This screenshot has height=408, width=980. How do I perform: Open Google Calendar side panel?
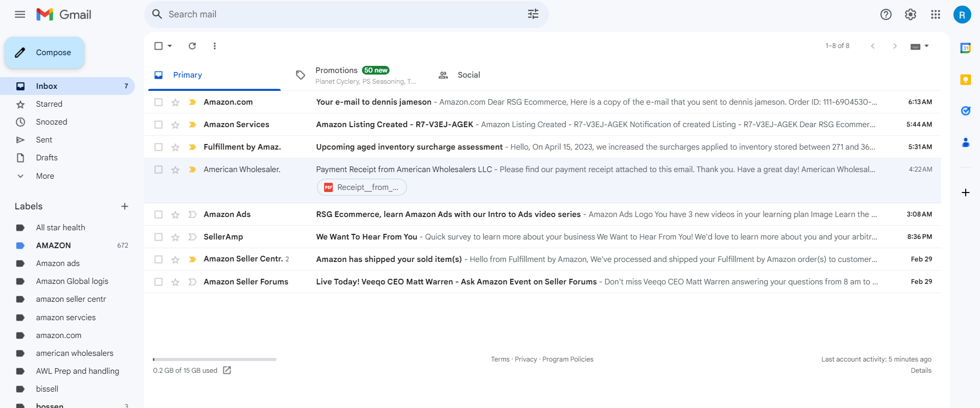[x=966, y=48]
